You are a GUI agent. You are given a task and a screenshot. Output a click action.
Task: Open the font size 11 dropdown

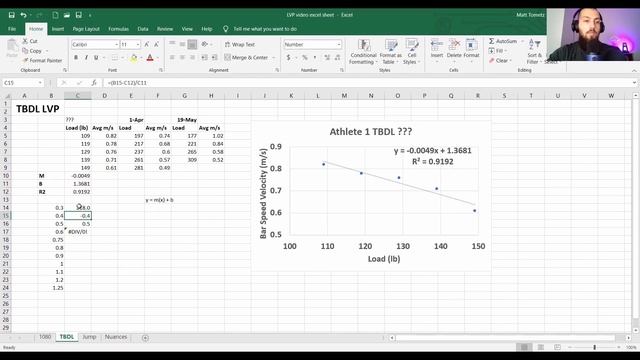[x=138, y=44]
